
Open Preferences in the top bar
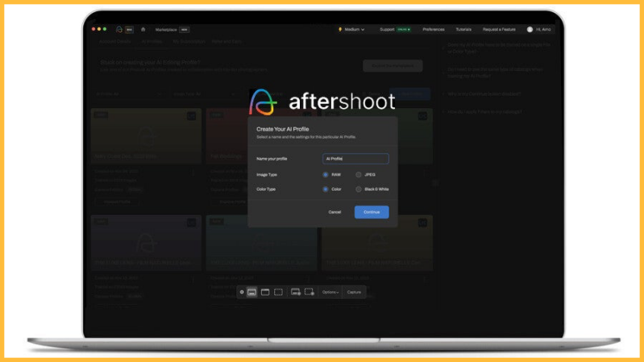point(434,30)
